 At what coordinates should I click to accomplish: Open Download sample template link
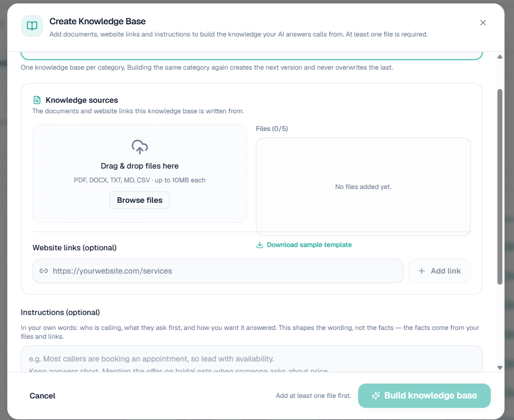point(304,245)
